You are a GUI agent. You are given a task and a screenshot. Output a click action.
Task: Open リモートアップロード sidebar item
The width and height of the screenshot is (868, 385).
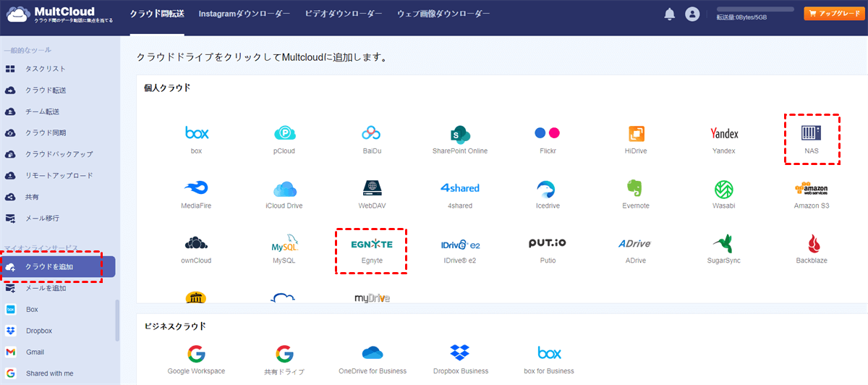pos(58,176)
